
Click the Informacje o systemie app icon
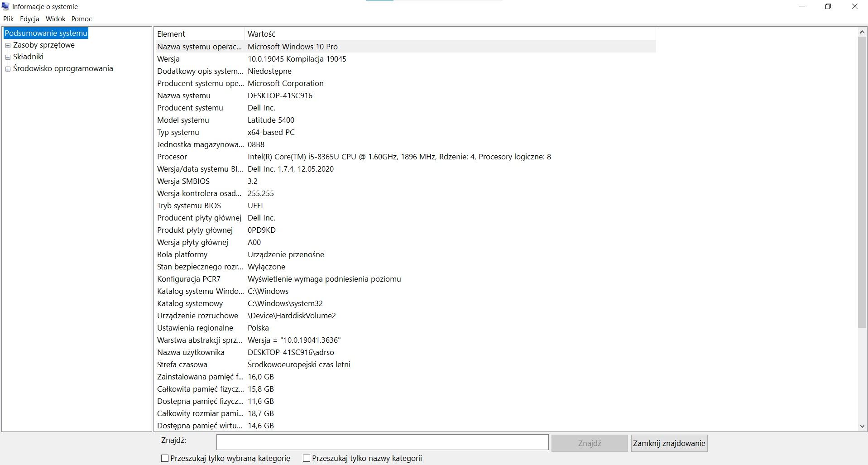(x=5, y=6)
